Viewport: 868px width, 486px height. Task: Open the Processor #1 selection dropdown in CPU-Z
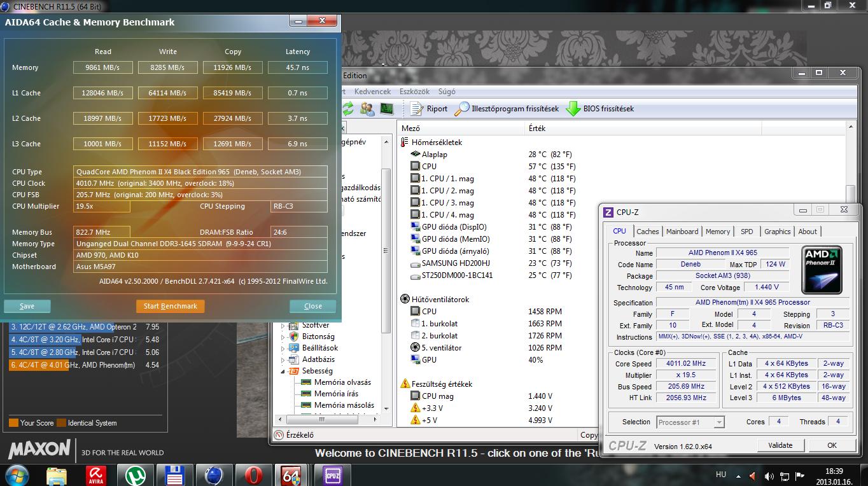click(690, 422)
